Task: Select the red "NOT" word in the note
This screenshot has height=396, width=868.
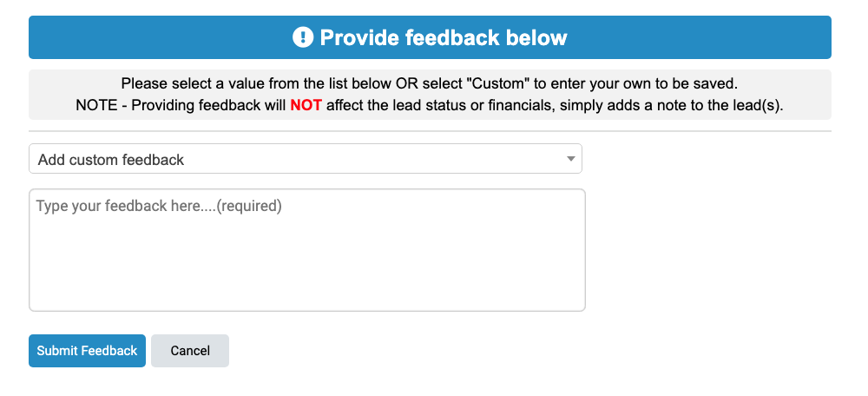Action: pyautogui.click(x=306, y=105)
